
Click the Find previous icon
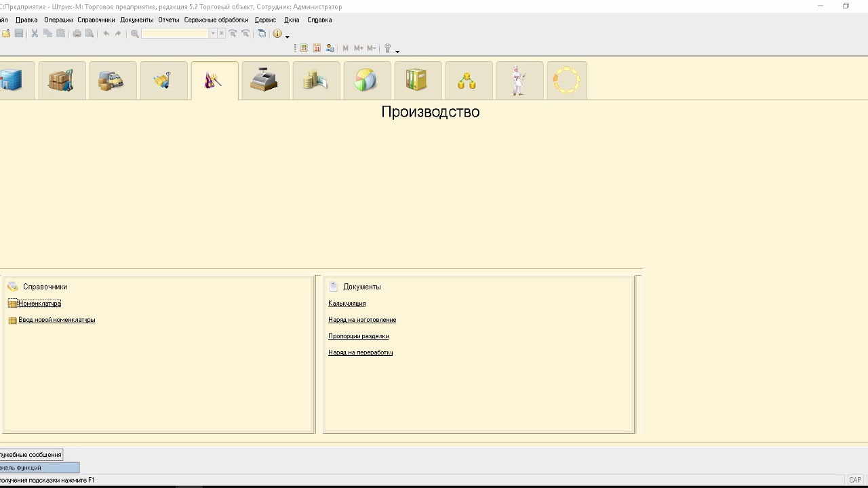click(245, 33)
